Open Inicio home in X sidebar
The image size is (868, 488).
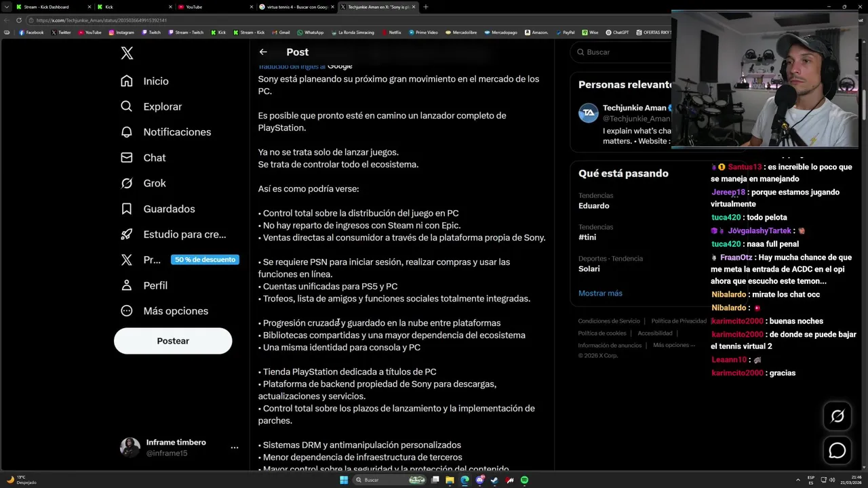(x=144, y=81)
